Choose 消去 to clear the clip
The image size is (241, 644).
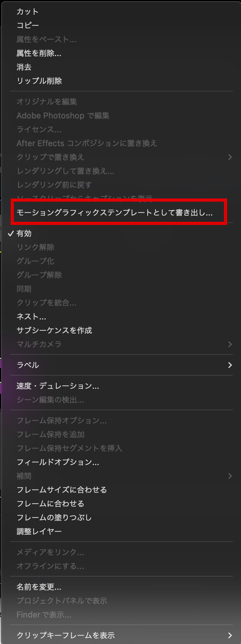(x=24, y=67)
